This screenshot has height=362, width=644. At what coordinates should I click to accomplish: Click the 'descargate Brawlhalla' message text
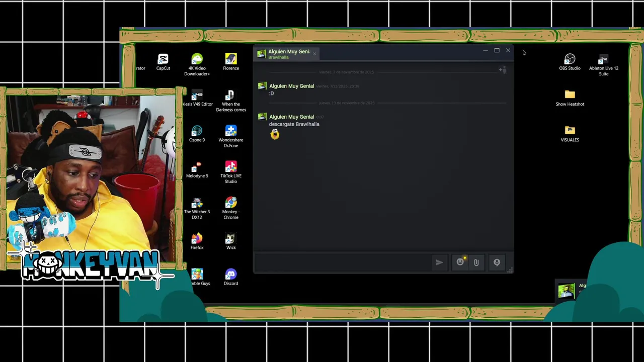[x=294, y=124]
